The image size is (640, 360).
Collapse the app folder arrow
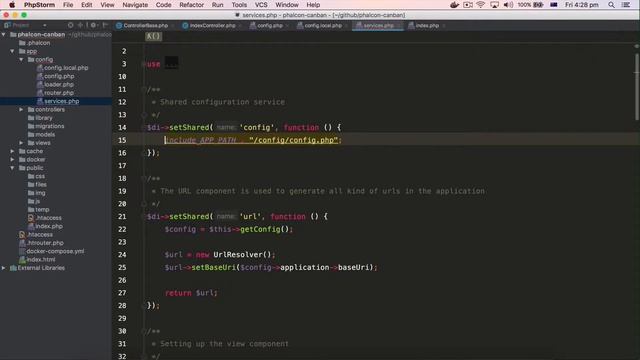point(13,51)
